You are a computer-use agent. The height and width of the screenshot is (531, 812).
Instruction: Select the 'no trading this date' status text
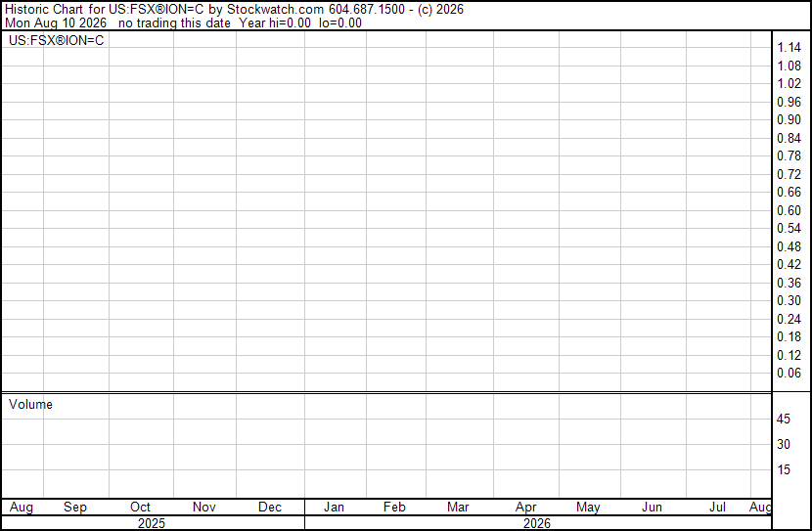(174, 22)
